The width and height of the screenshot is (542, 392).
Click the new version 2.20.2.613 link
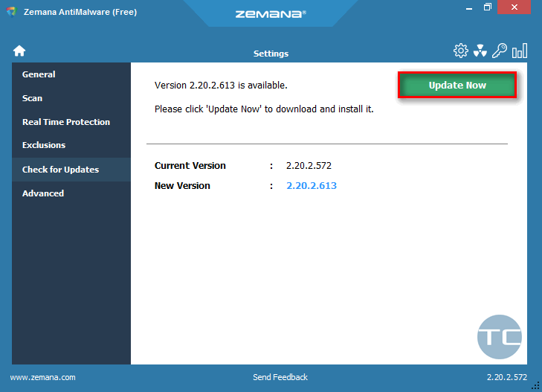pos(312,186)
